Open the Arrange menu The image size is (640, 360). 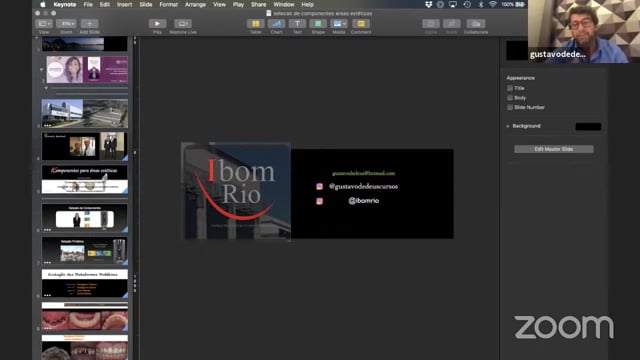195,4
